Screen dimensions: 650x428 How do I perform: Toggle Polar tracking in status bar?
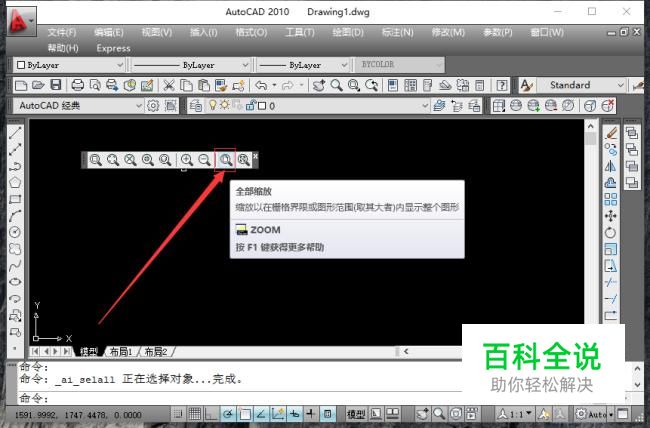tap(228, 413)
